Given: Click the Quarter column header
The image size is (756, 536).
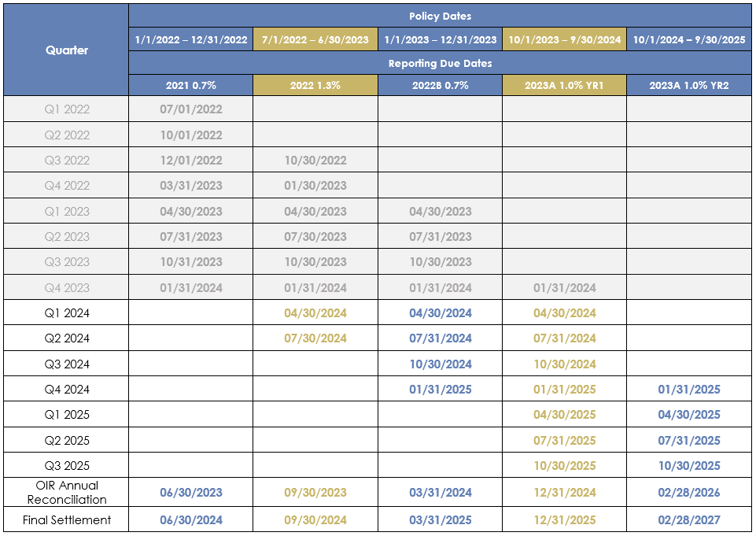Looking at the screenshot, I should tap(67, 50).
